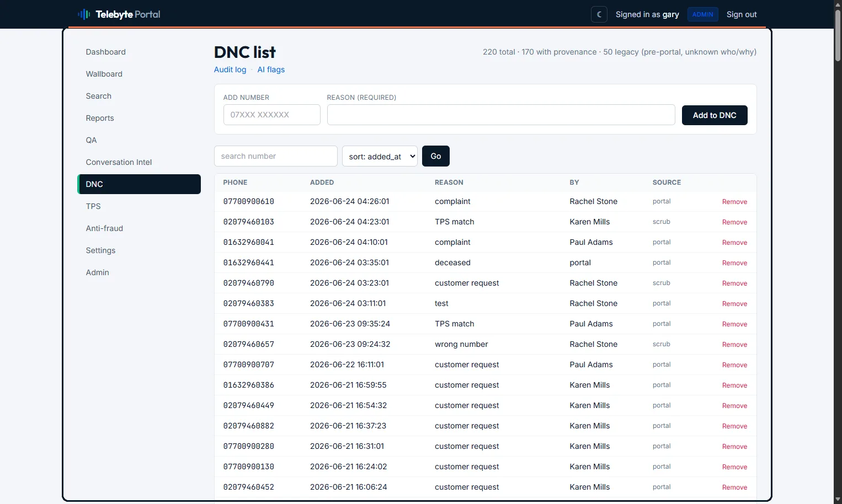Screen dimensions: 842x504
Task: Click the Go button
Action: pyautogui.click(x=436, y=156)
